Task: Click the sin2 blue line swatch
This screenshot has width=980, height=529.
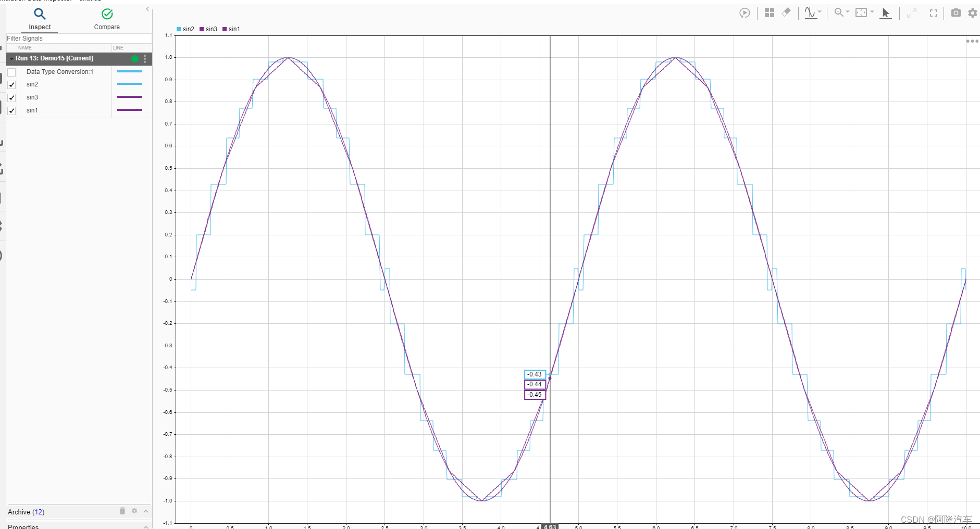Action: click(x=130, y=84)
